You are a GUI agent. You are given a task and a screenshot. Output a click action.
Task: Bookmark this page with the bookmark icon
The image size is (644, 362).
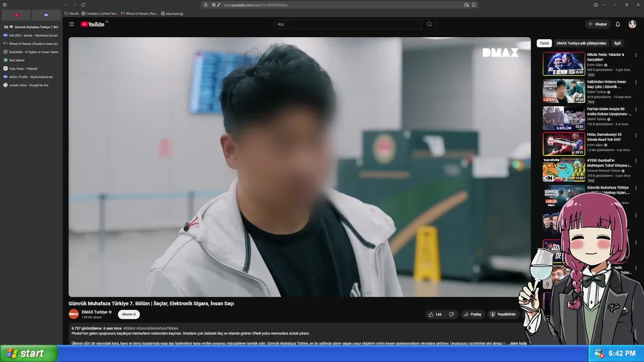point(473,5)
